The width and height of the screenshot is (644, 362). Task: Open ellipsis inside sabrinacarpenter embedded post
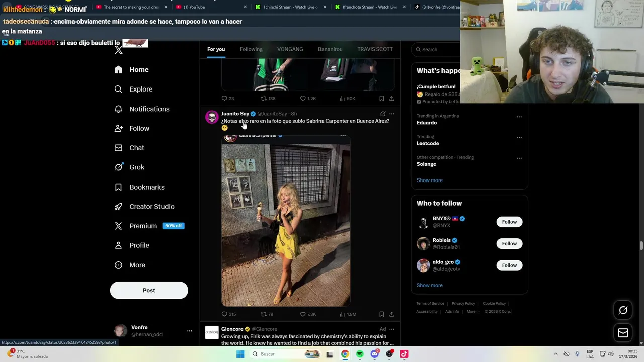click(343, 136)
